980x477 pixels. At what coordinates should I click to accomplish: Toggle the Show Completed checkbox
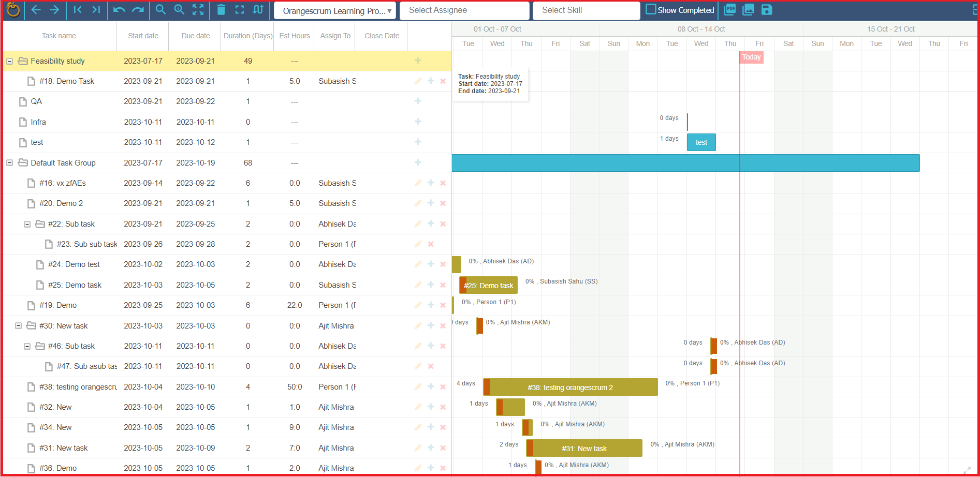point(651,10)
